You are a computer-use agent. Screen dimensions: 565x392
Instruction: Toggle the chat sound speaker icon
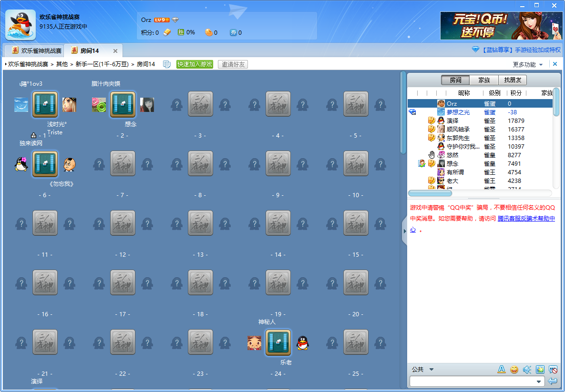point(527,369)
